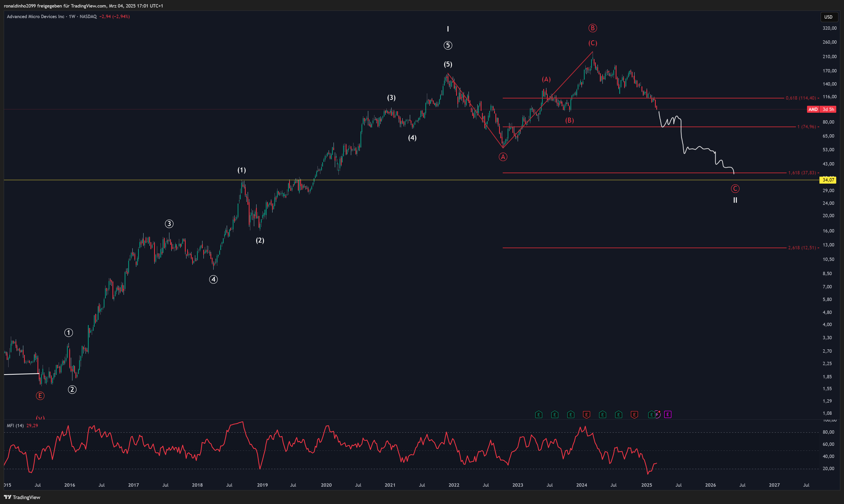Click the 2020 label on time axis
844x504 pixels.
pos(326,485)
